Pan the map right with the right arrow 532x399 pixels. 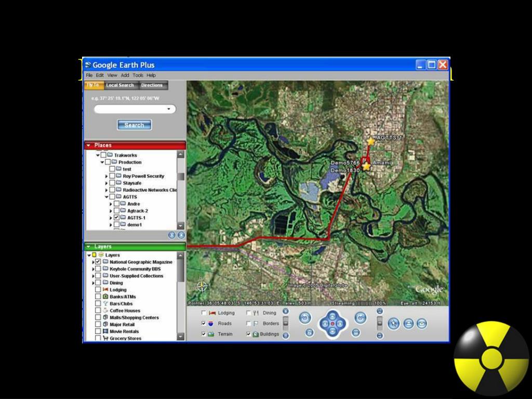pyautogui.click(x=340, y=324)
